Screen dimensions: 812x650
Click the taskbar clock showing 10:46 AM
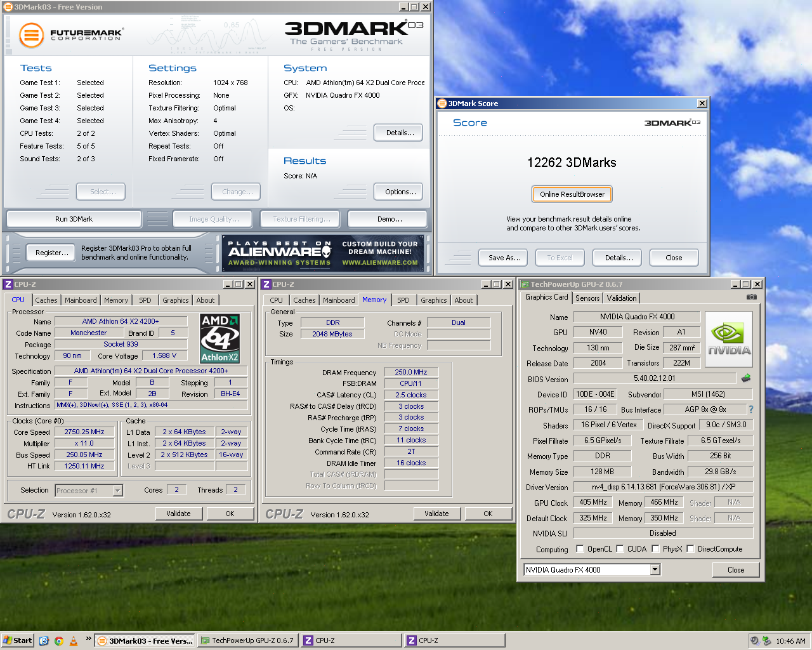[x=790, y=641]
